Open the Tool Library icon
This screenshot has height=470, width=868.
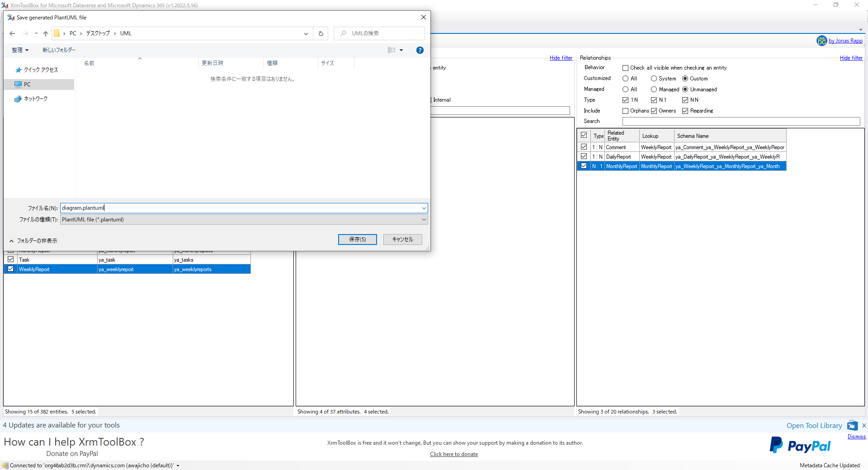point(852,425)
